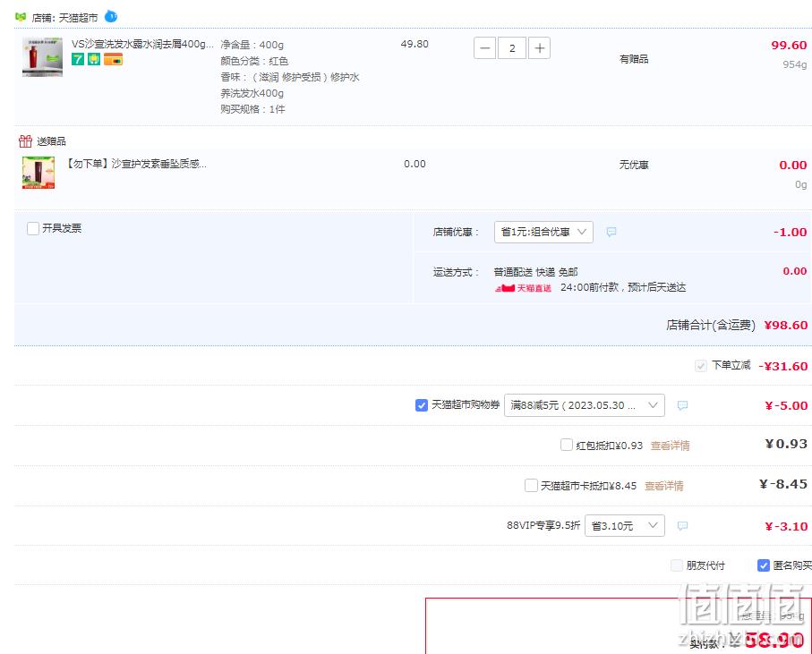Click the 无优惠 label on gift row

click(x=634, y=165)
